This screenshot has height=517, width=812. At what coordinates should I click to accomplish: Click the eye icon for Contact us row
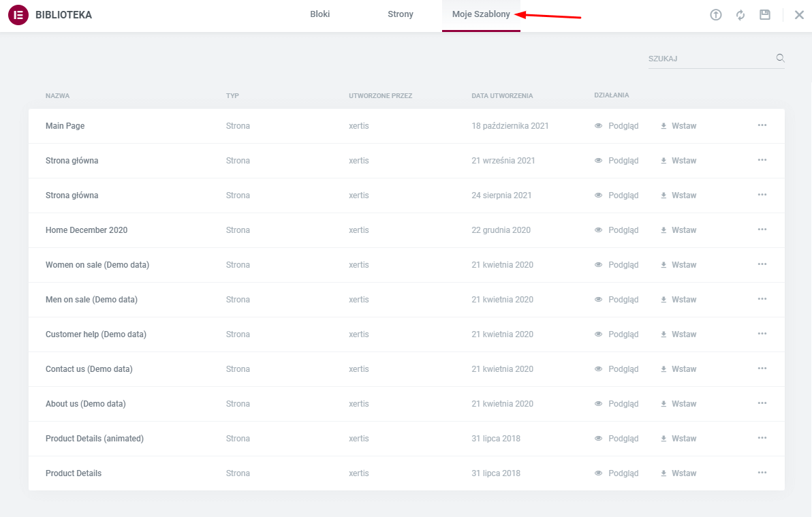coord(599,369)
